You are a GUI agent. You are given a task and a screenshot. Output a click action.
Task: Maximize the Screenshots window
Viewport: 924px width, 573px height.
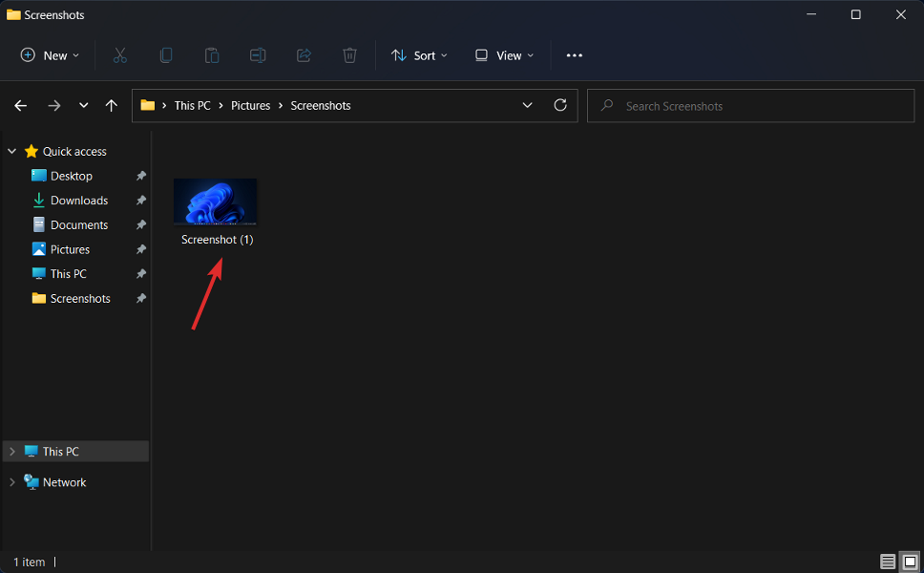855,14
